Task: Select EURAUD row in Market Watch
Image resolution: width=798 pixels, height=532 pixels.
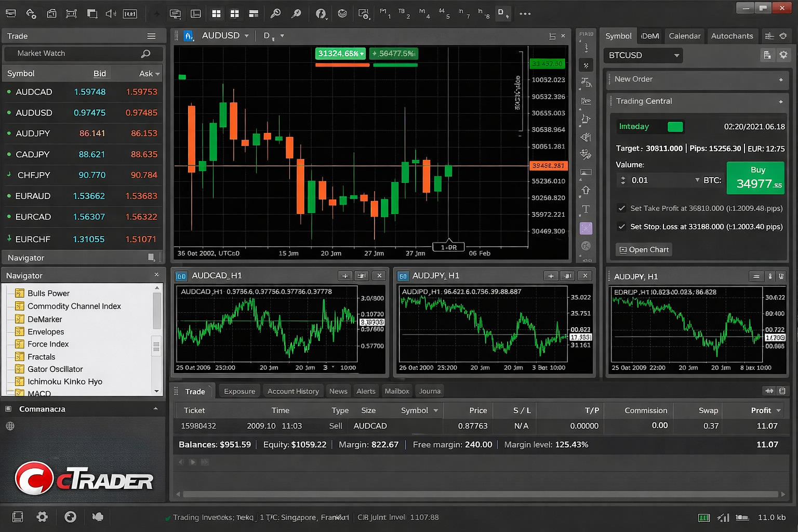Action: click(83, 196)
